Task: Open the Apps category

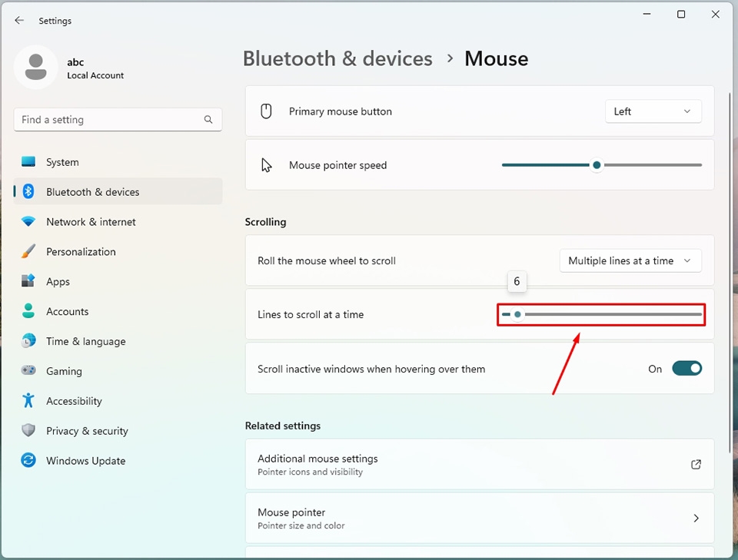Action: (x=118, y=281)
